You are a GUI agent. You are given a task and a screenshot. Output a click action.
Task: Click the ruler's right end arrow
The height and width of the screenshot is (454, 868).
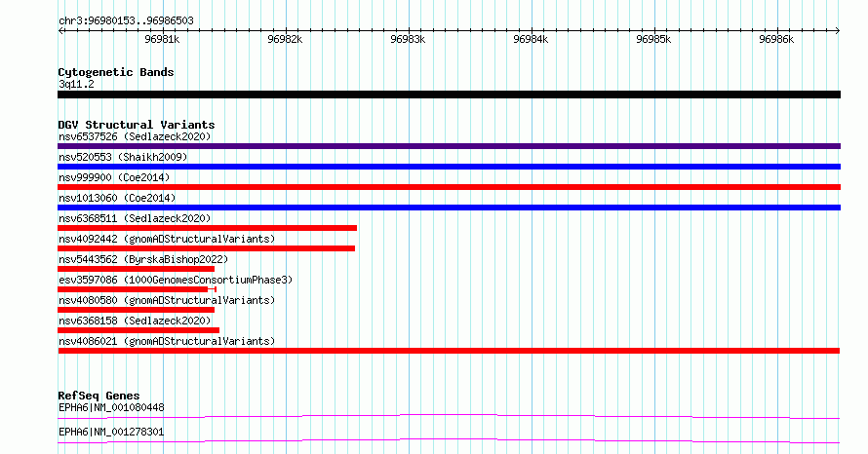[838, 31]
